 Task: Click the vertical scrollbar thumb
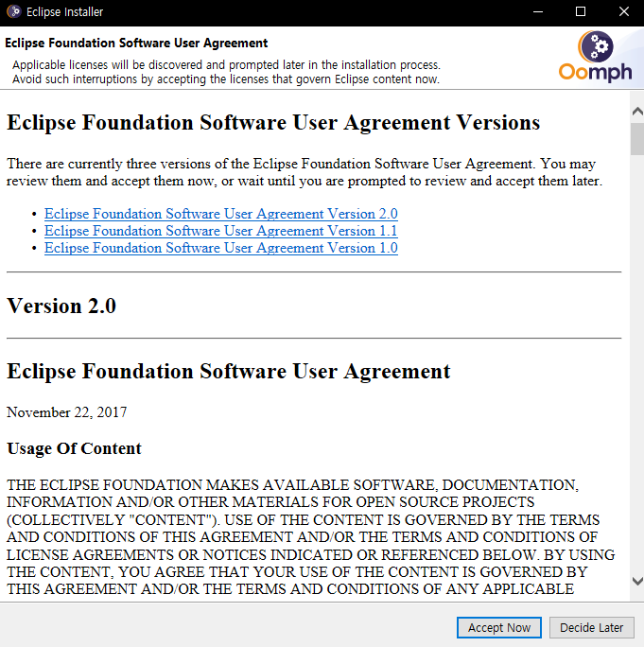click(x=637, y=139)
